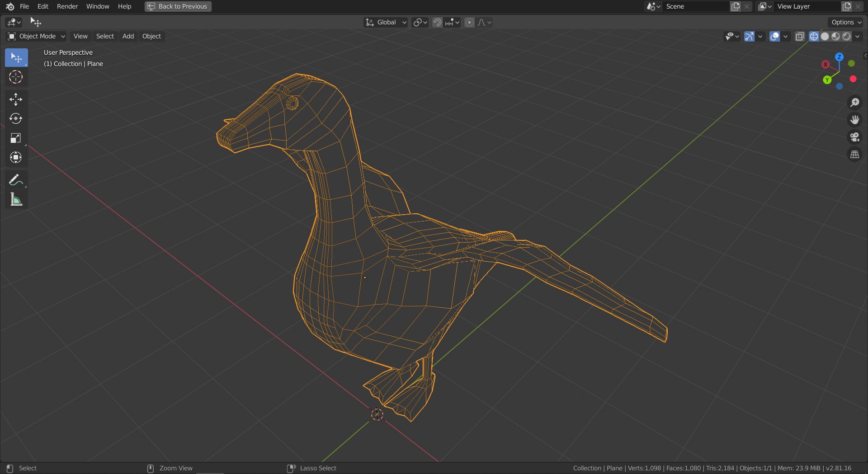Select the Move tool
The width and height of the screenshot is (868, 474).
[x=16, y=99]
